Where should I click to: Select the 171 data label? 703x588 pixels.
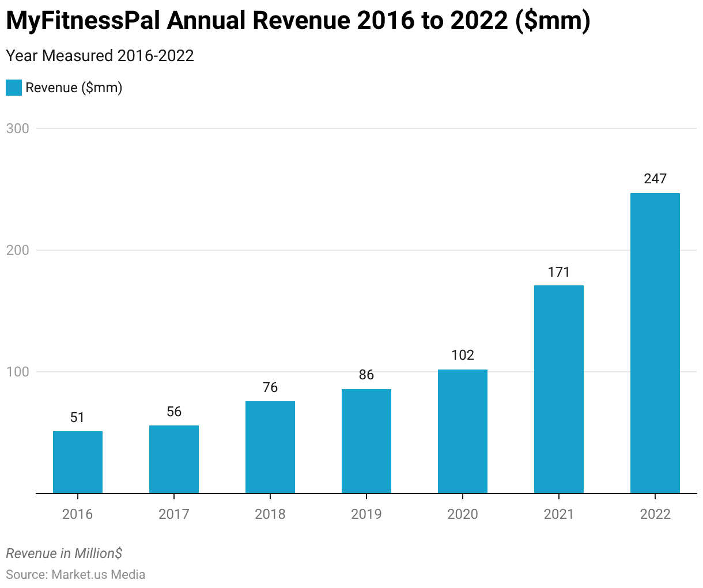(559, 272)
